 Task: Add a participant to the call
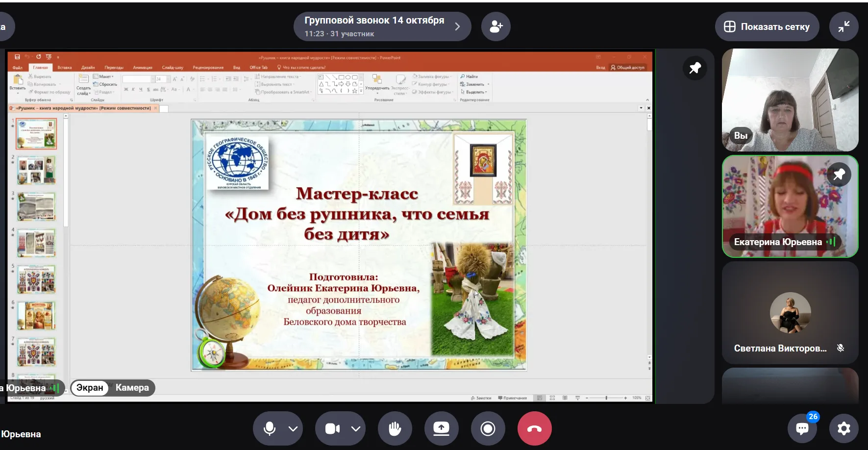(x=496, y=26)
